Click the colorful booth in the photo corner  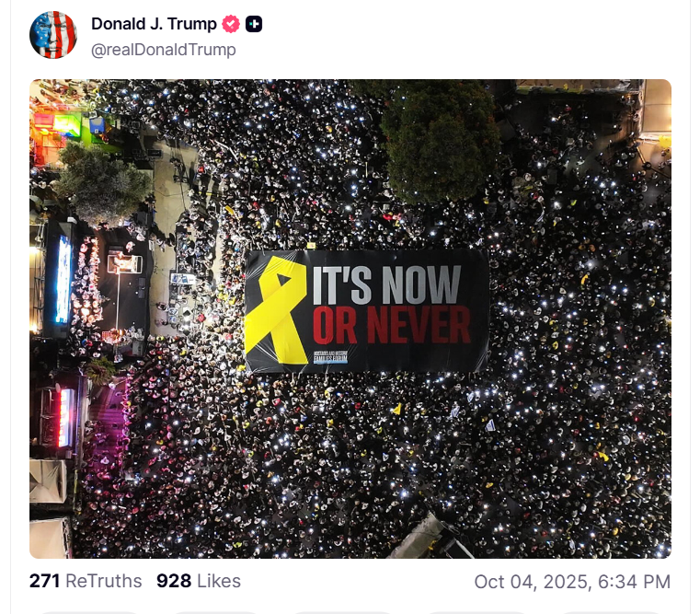(67, 125)
